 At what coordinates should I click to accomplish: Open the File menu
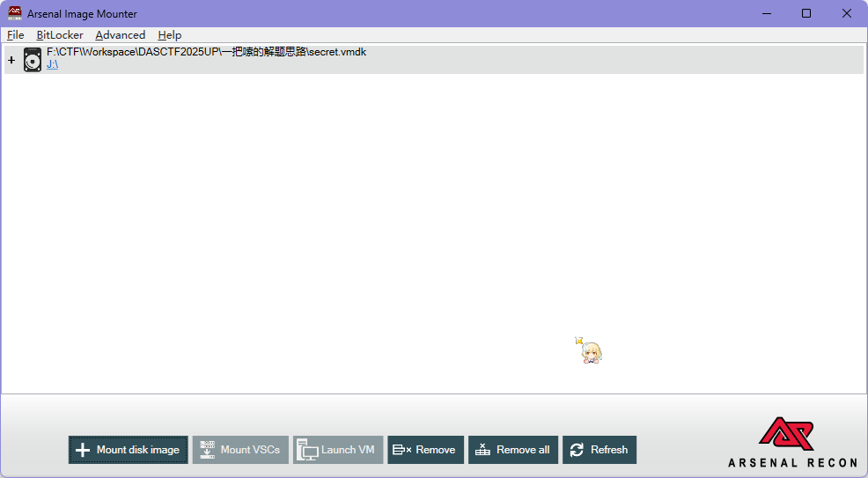tap(15, 35)
